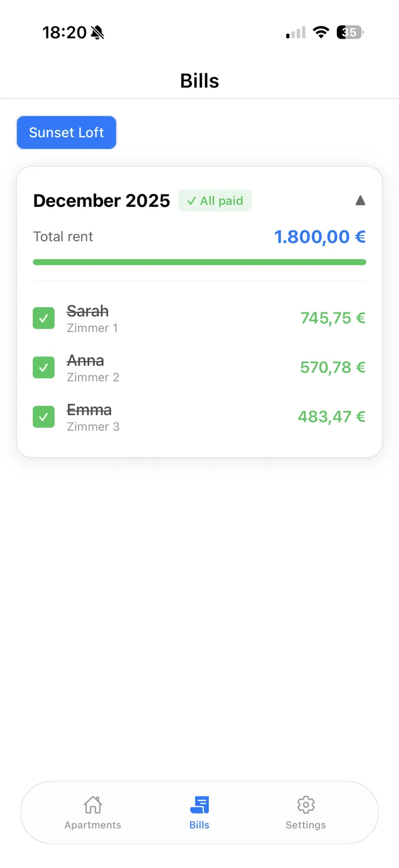Select the Sunset Loft apartment button
This screenshot has width=399, height=868.
(66, 132)
